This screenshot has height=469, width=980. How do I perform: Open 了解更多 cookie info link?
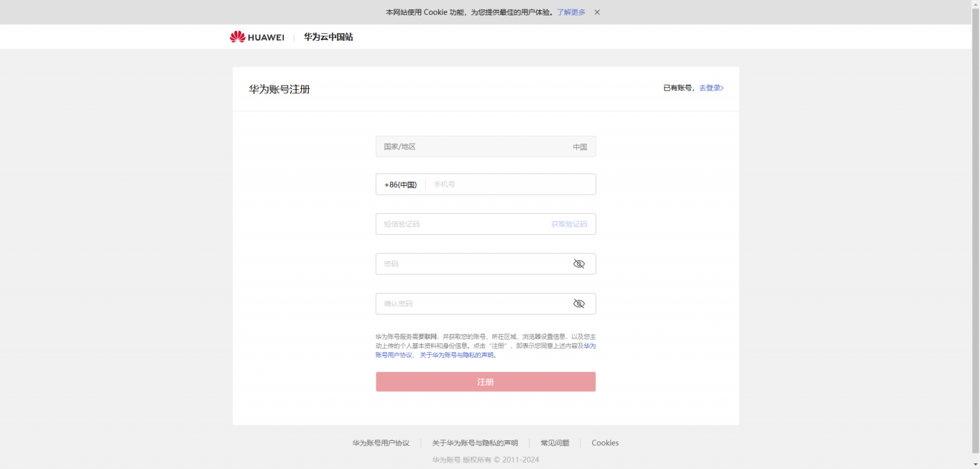pos(570,12)
